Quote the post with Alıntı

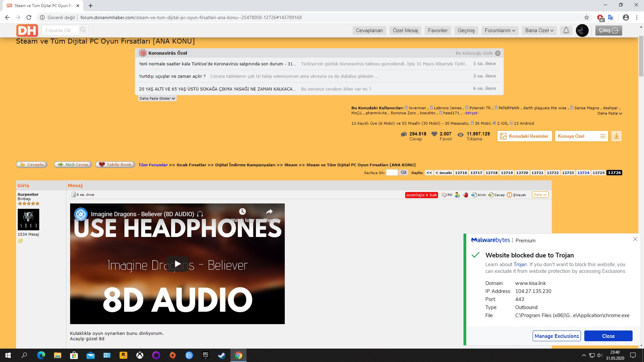tap(479, 195)
